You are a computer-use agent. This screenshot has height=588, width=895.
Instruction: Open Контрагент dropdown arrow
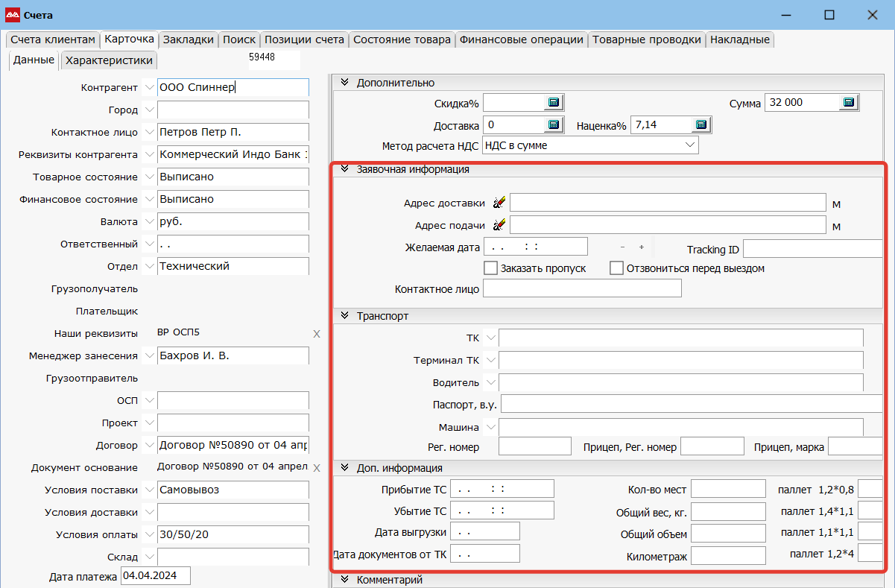pos(149,88)
